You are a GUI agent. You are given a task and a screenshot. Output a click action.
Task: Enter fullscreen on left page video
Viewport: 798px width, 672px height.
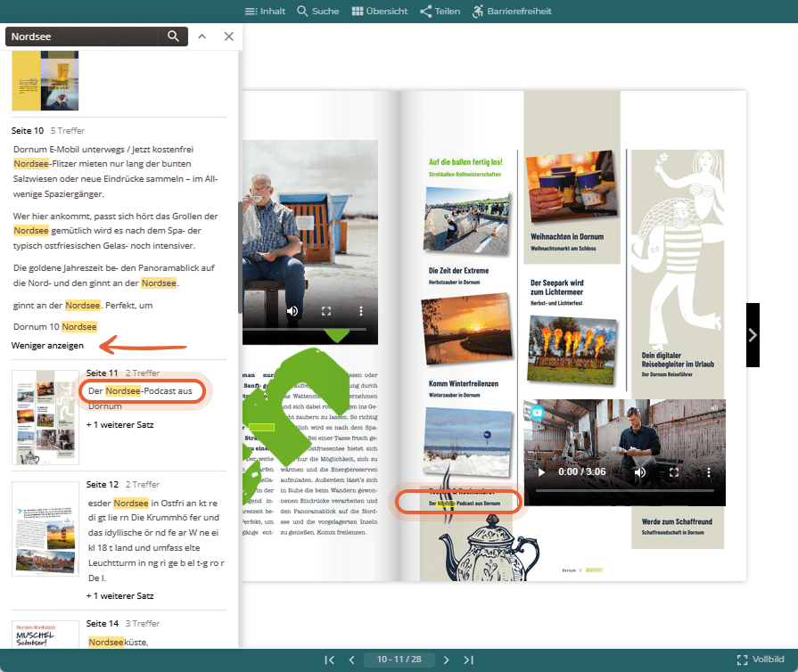(x=326, y=311)
